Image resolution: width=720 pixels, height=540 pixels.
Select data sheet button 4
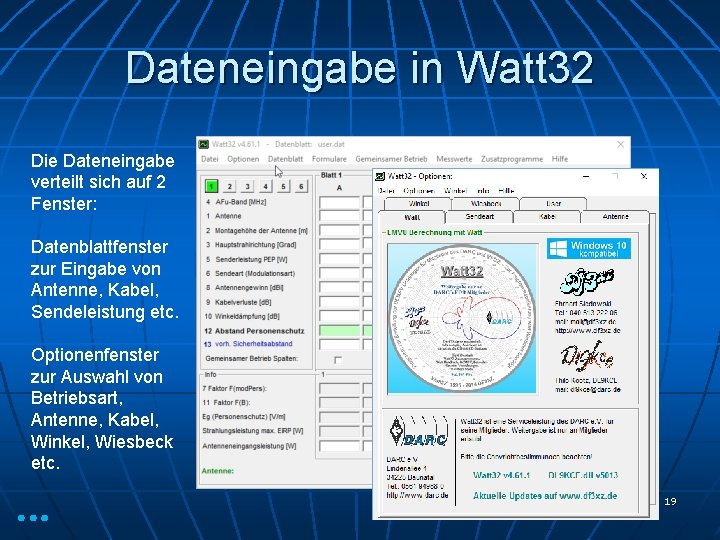tap(265, 186)
